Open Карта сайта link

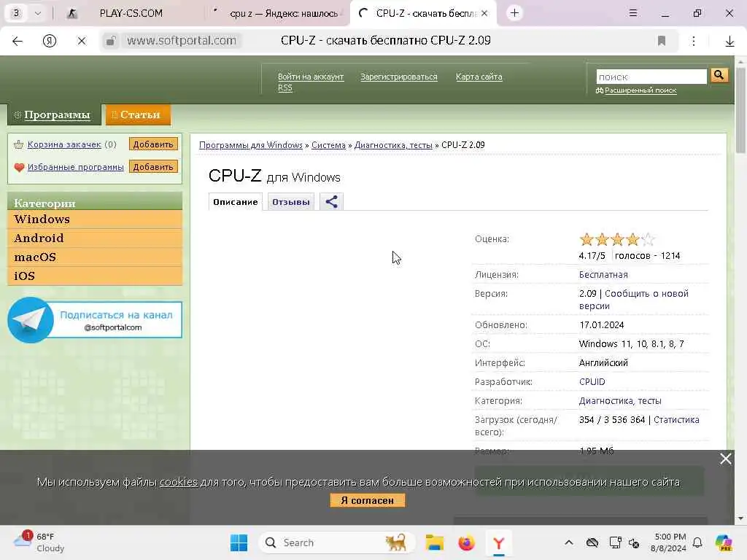(x=479, y=77)
